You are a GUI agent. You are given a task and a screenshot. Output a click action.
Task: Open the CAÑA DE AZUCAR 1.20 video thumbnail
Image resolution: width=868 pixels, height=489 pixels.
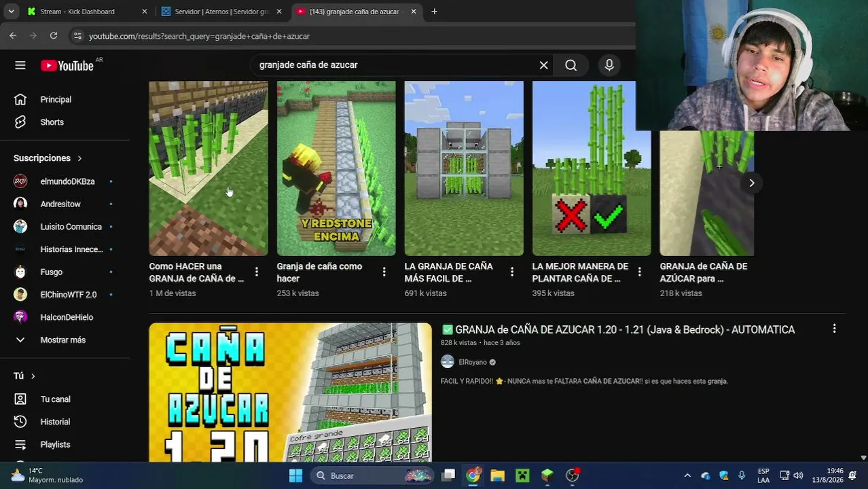click(x=290, y=392)
